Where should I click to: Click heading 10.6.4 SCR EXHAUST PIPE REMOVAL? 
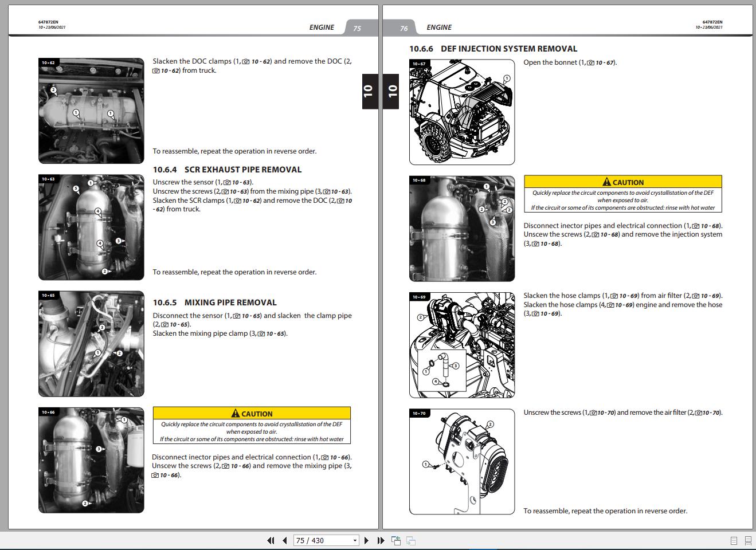227,170
